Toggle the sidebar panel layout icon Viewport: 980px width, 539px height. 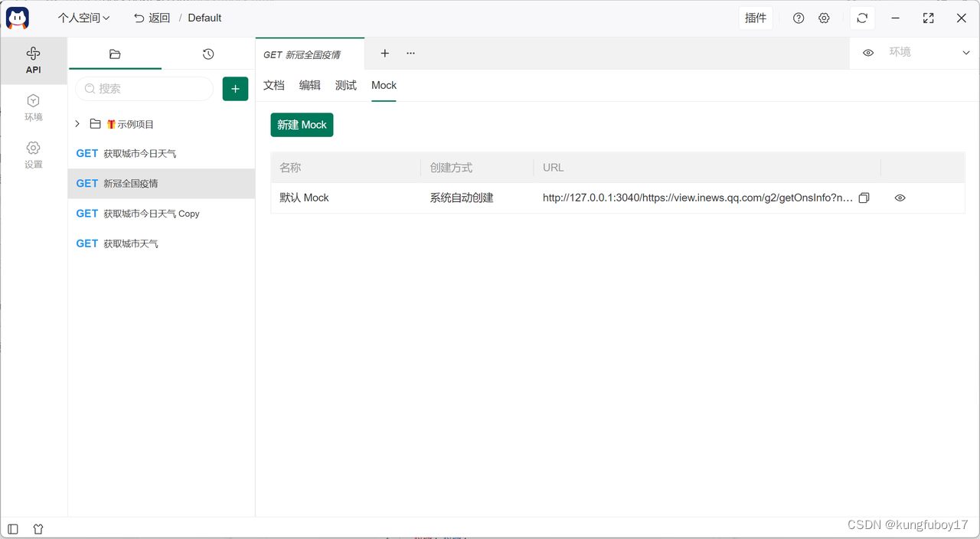point(13,529)
